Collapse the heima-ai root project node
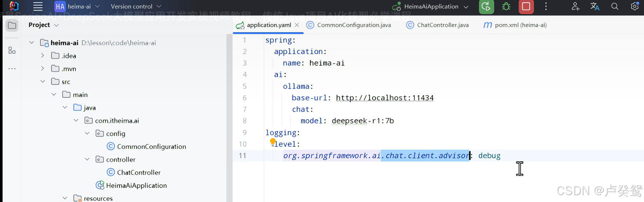The height and width of the screenshot is (202, 644). [31, 42]
